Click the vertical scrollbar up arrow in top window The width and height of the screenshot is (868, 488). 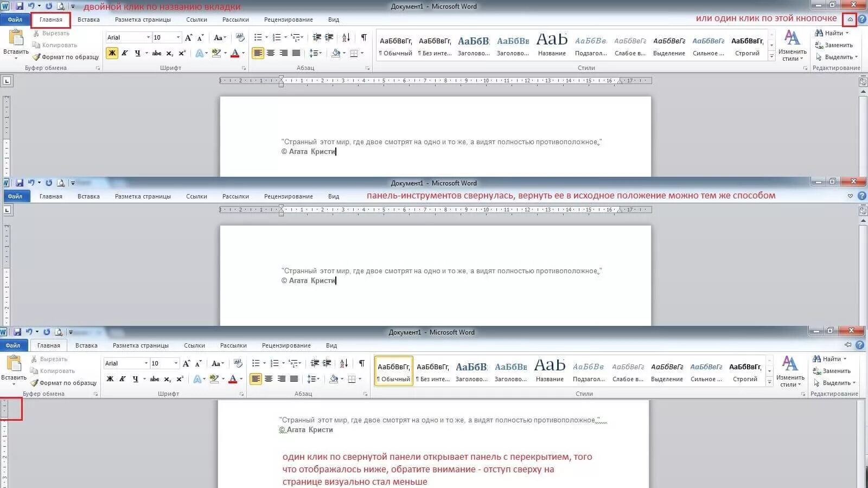[863, 92]
